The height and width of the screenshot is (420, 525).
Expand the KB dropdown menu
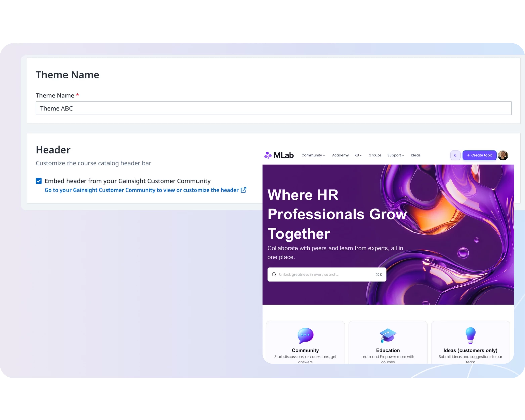click(x=358, y=155)
